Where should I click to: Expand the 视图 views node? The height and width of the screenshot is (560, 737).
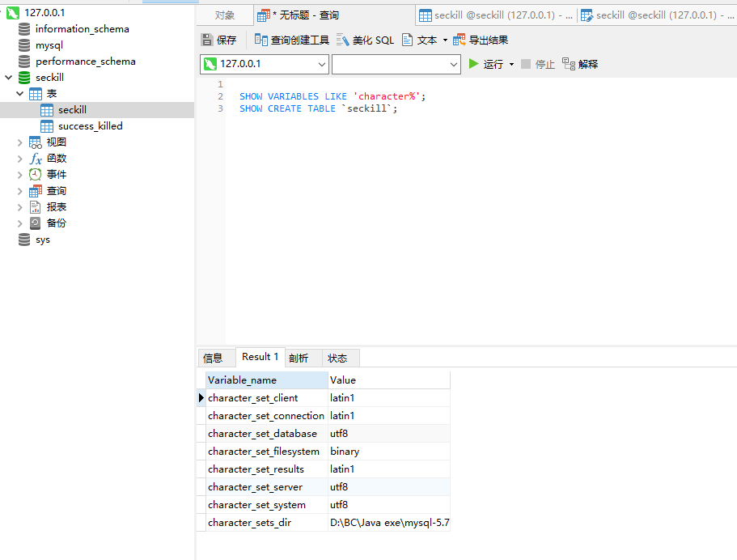pyautogui.click(x=19, y=142)
